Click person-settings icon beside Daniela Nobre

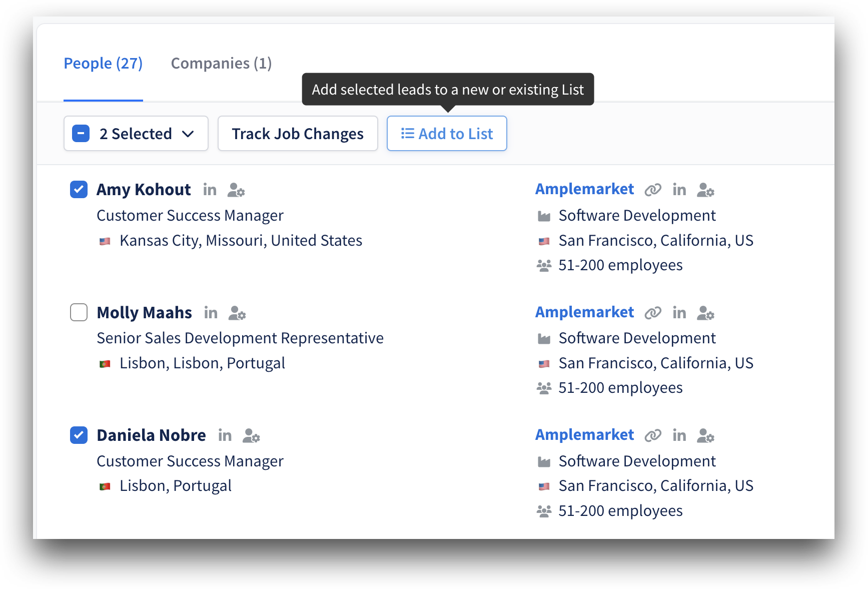coord(251,435)
